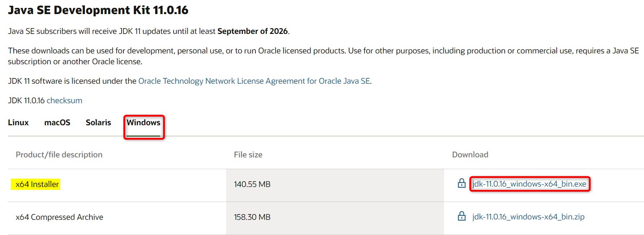Open the Oracle Technology Network License Agreement link
This screenshot has height=235, width=644.
click(x=254, y=81)
